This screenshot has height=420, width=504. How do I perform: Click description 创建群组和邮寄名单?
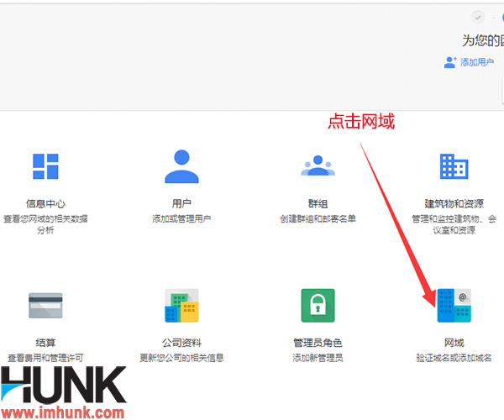tap(318, 219)
